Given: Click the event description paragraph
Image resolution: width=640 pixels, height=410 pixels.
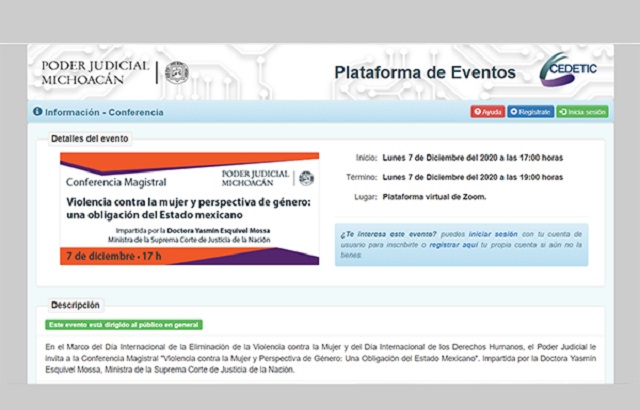Looking at the screenshot, I should click(x=320, y=356).
